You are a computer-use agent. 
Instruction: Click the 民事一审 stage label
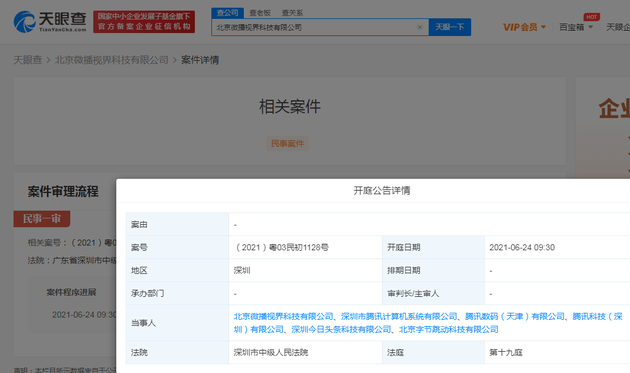coord(42,219)
